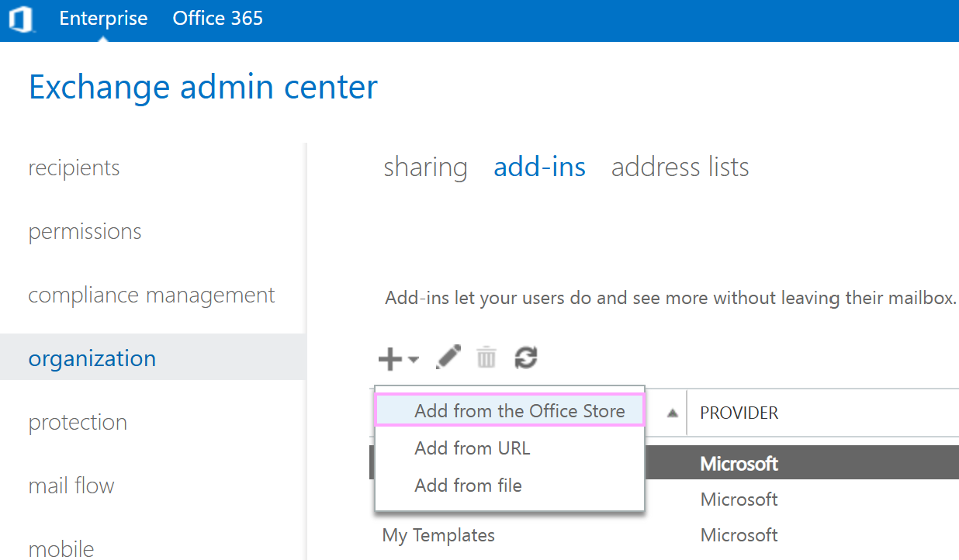Choose Add from URL in the menu
959x560 pixels.
[472, 448]
